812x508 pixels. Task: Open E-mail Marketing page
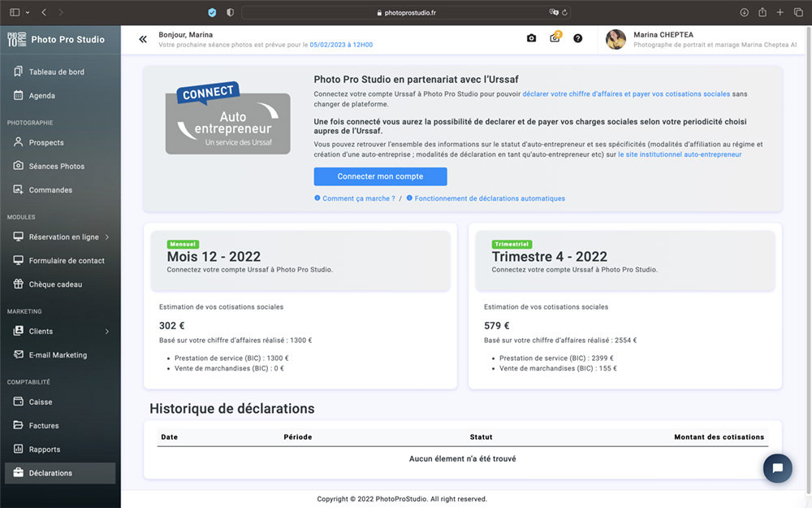click(x=58, y=354)
